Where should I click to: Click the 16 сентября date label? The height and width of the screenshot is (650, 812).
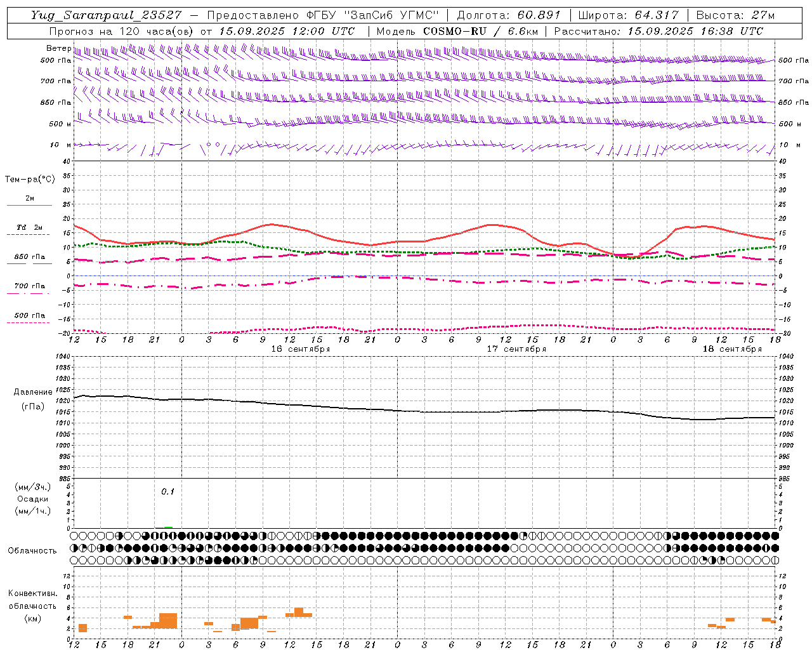pos(301,349)
